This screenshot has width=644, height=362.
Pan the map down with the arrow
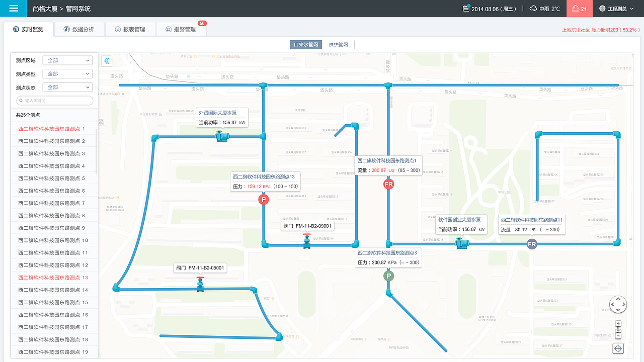(618, 310)
